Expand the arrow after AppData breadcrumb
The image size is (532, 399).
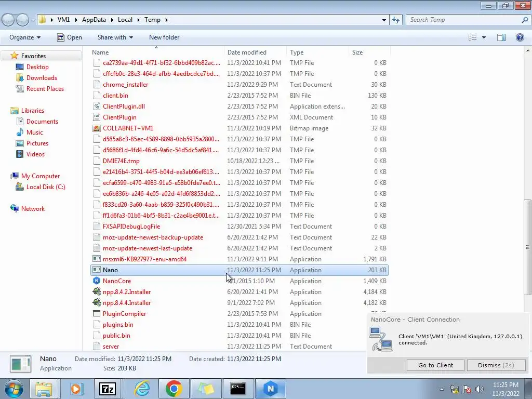click(x=112, y=20)
